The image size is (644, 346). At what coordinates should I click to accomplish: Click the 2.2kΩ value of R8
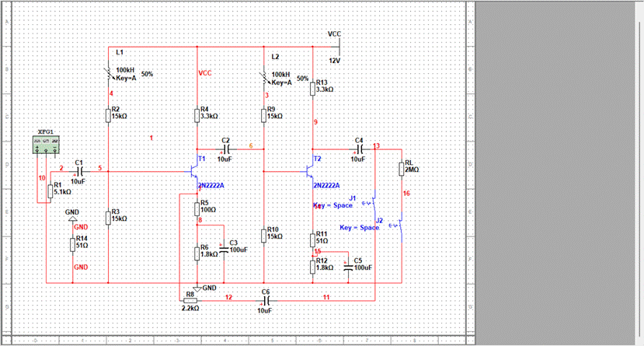pyautogui.click(x=190, y=308)
